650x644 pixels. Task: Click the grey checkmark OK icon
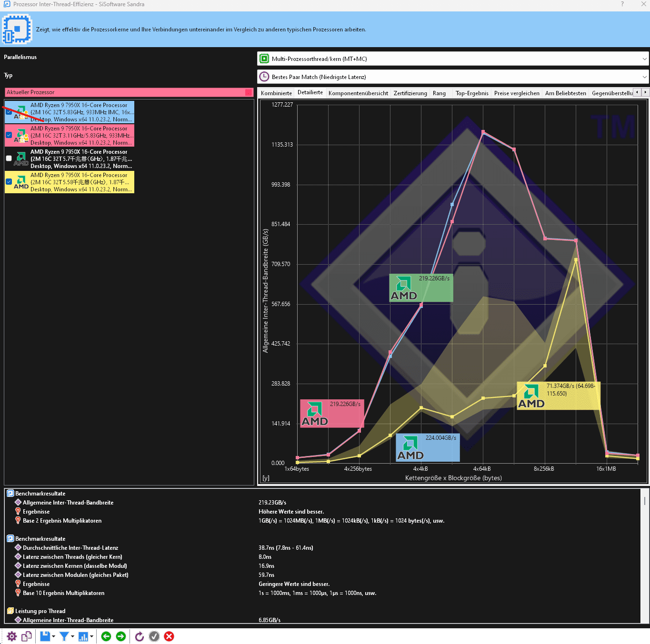tap(154, 636)
